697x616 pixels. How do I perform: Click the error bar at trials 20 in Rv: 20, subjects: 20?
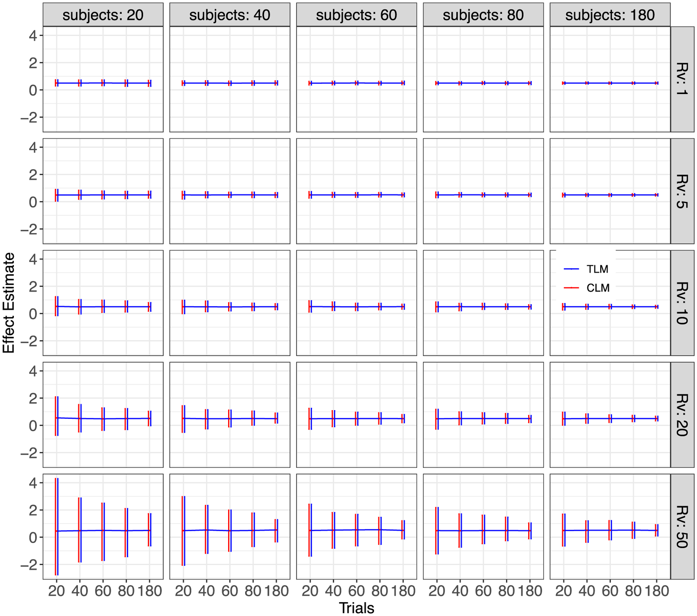(x=57, y=416)
